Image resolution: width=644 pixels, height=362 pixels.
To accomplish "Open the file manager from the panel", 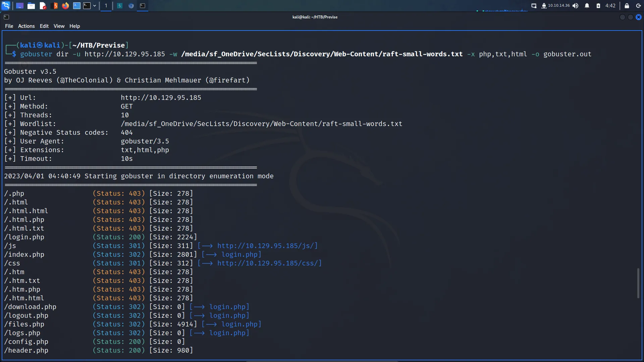I will [31, 6].
